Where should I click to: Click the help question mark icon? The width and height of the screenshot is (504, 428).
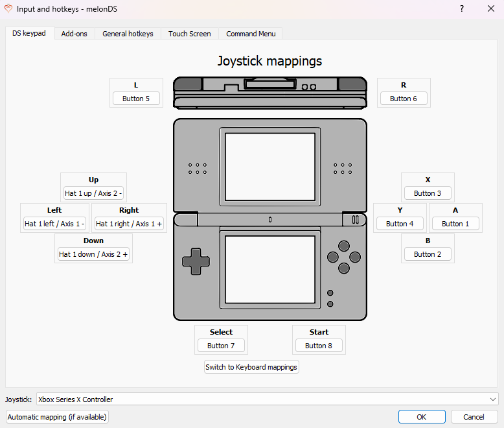coord(462,8)
